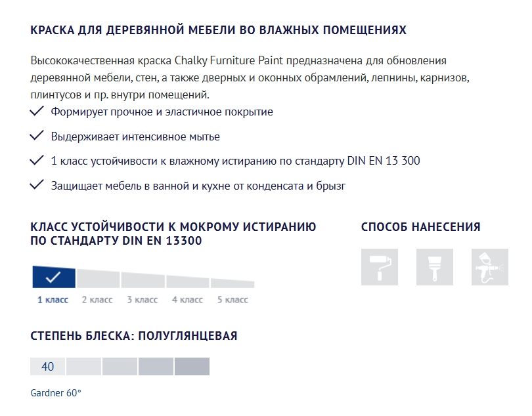This screenshot has width=532, height=416.
Task: Select the '3 класс' scale segment
Action: pyautogui.click(x=143, y=280)
